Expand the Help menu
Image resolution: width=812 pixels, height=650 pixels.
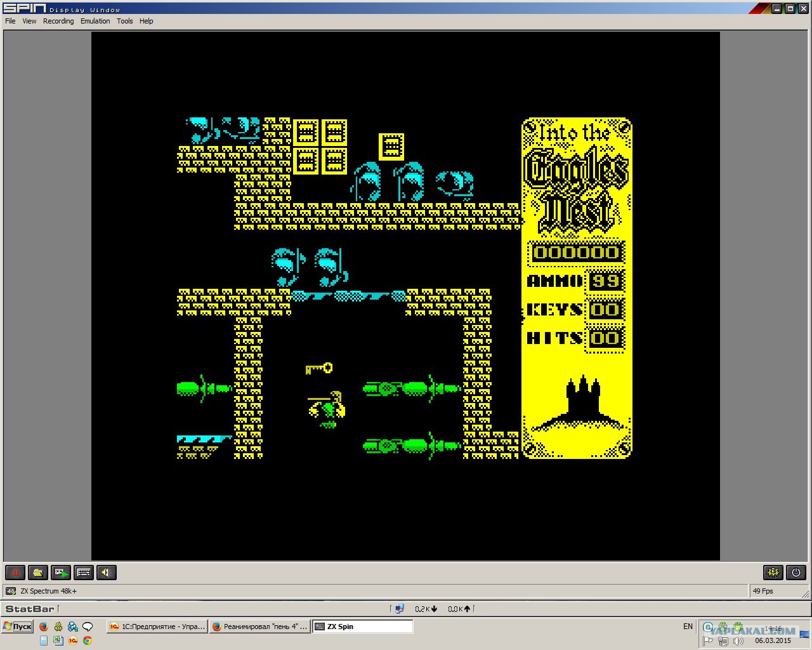(147, 21)
